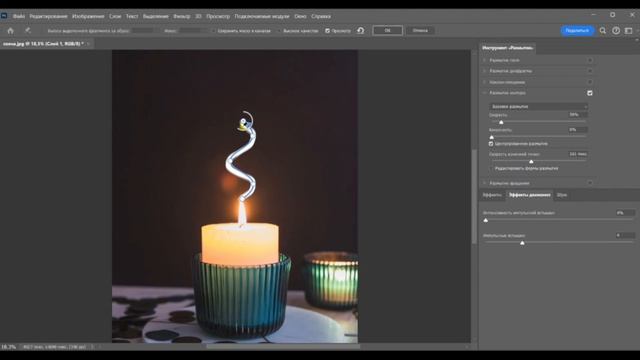Click the Home icon in options bar
Viewport: 640px width, 360px height.
tap(11, 31)
